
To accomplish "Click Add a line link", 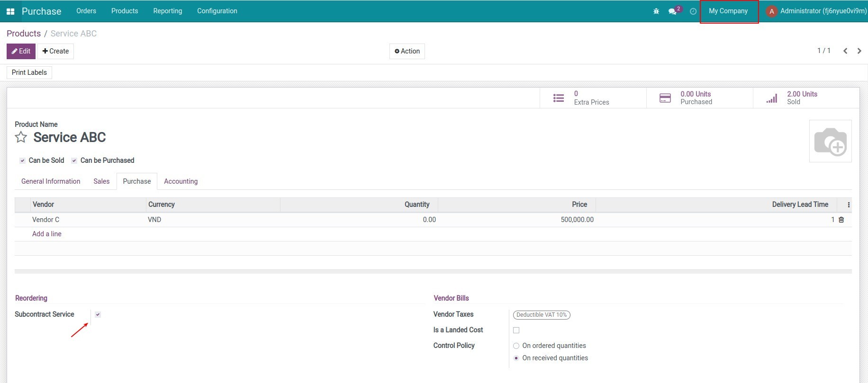I will 47,234.
